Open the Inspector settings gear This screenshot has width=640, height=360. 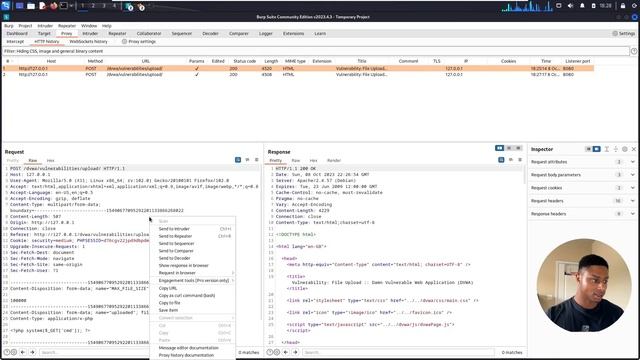625,149
